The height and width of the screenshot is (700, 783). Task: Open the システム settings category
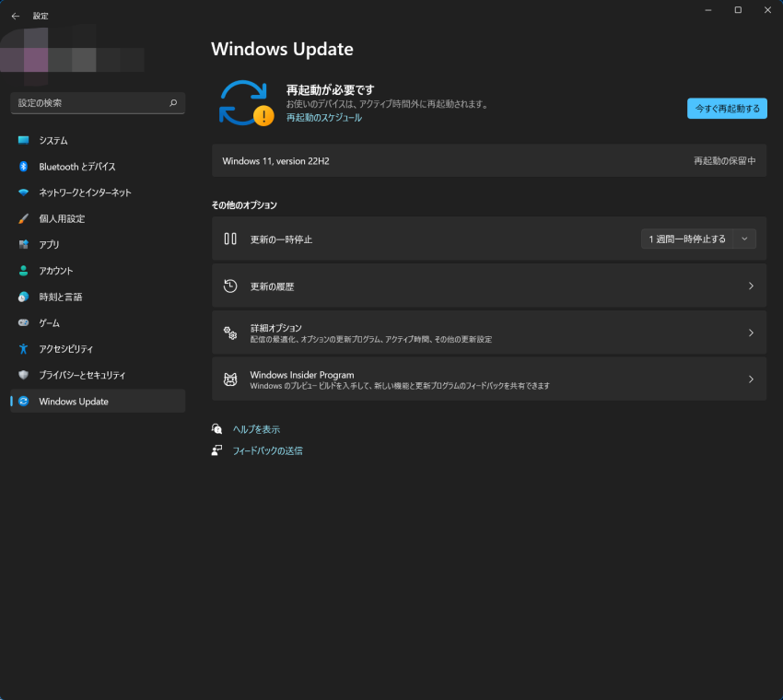pyautogui.click(x=98, y=140)
